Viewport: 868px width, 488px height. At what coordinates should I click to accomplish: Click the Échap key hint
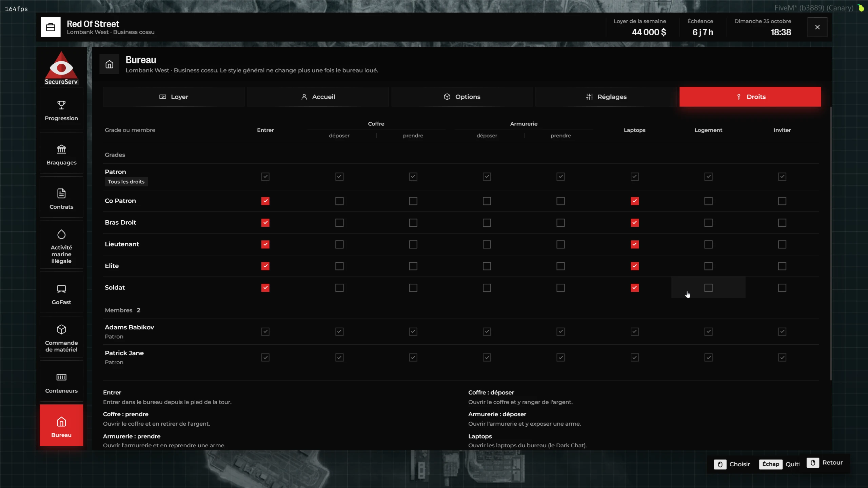771,464
